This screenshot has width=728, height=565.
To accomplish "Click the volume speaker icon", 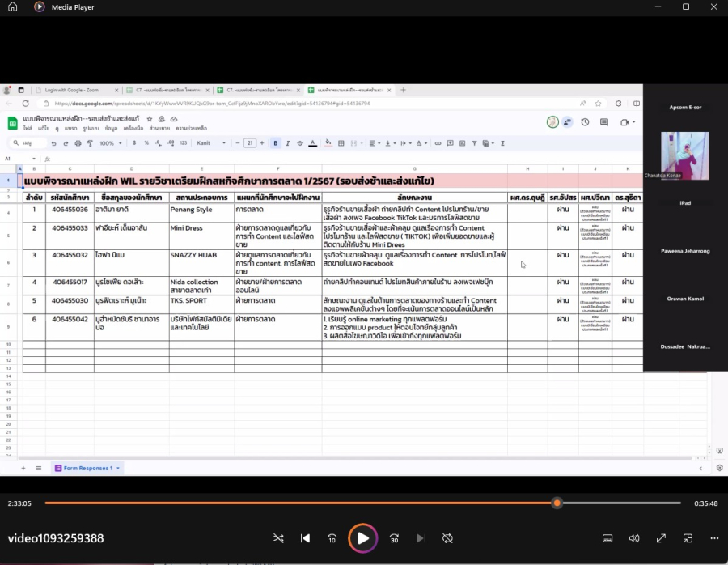I will coord(633,538).
